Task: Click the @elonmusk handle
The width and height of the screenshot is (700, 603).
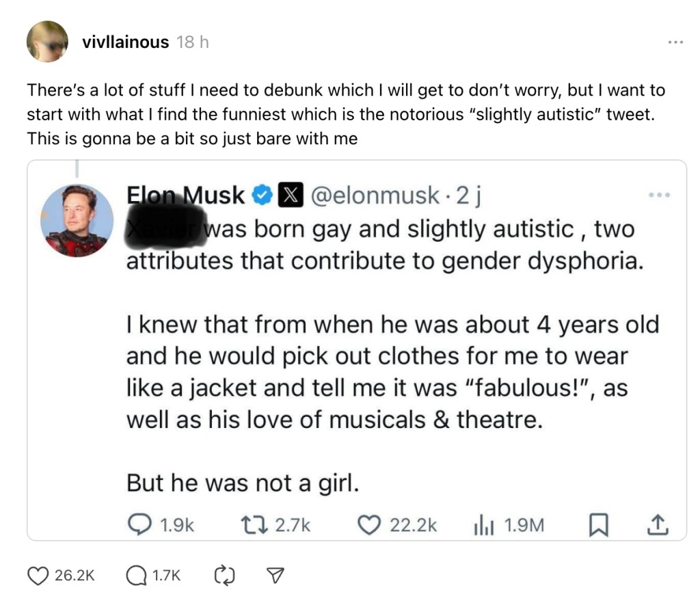Action: (375, 196)
